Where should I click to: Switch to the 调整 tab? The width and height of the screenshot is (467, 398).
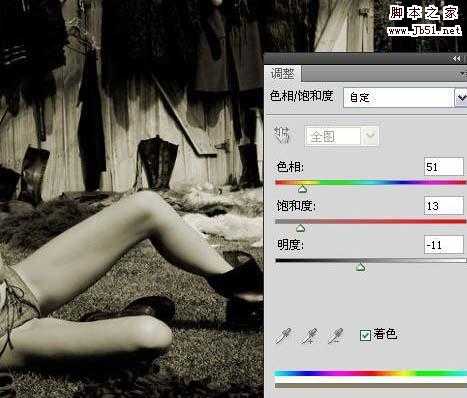pos(283,74)
